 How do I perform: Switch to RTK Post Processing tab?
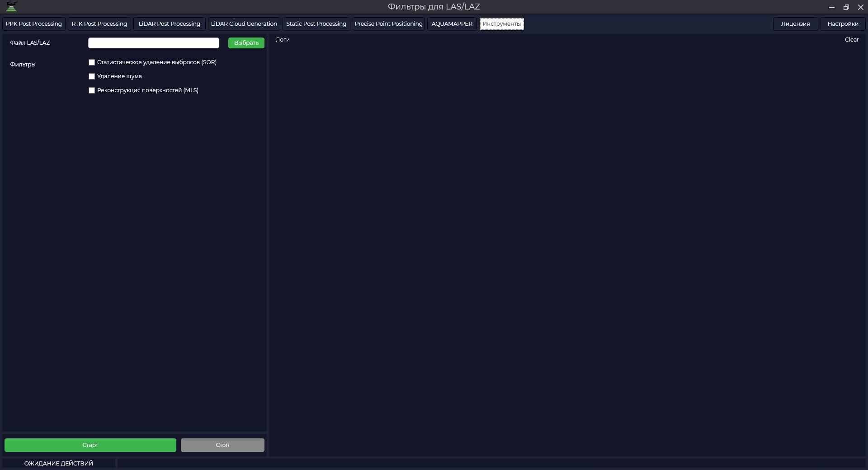click(x=99, y=24)
